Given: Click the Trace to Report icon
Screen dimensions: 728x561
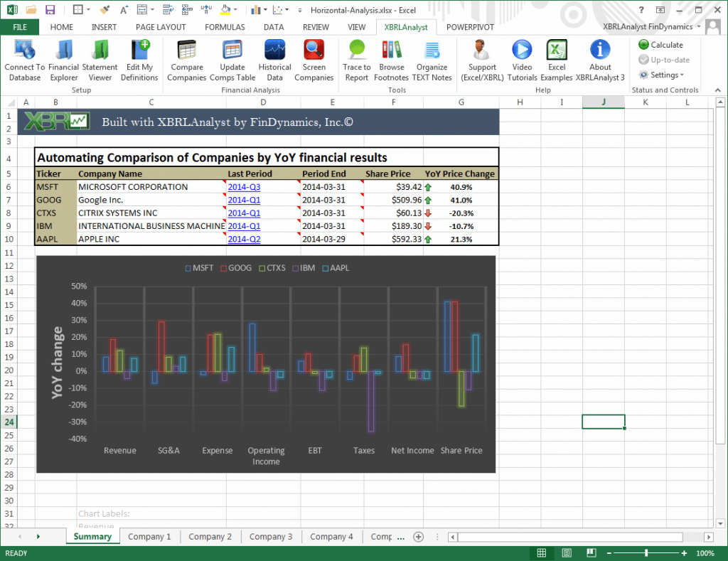Looking at the screenshot, I should [x=356, y=60].
